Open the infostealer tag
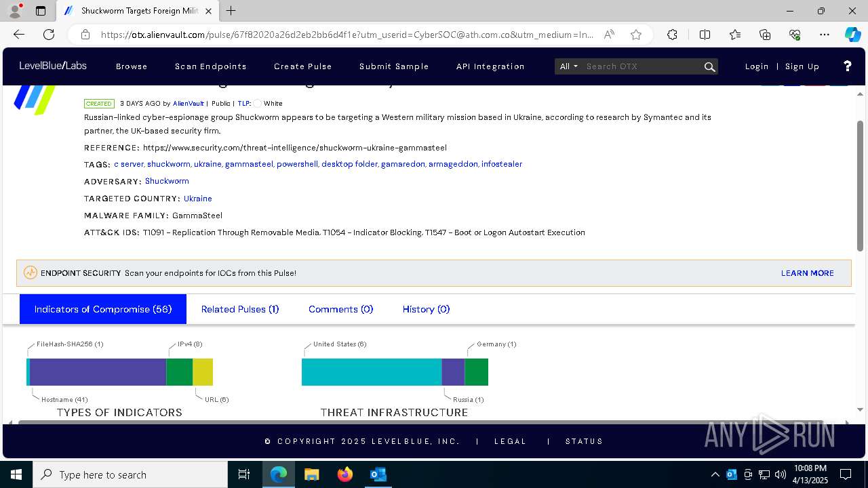868x488 pixels. tap(502, 164)
